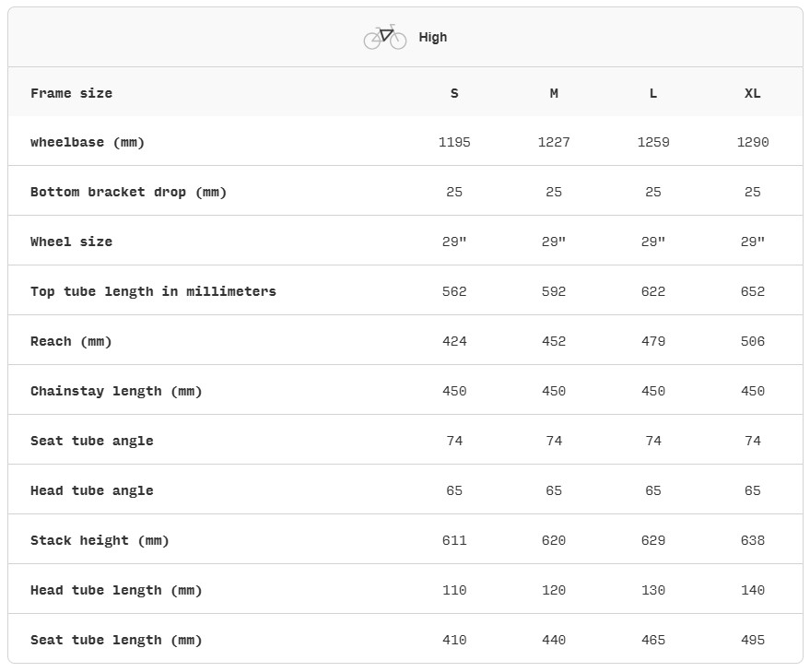The image size is (810, 672).
Task: Click the Head tube angle label
Action: point(92,490)
